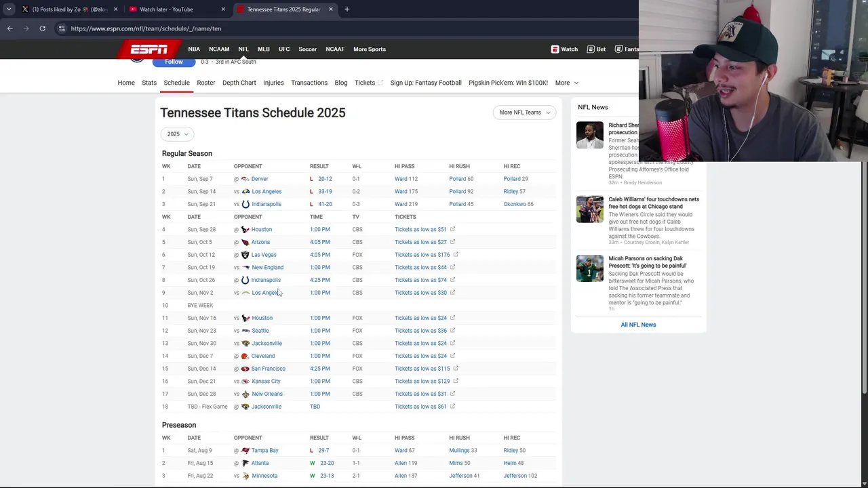Open week 16 tickets as low as $129

(x=422, y=381)
